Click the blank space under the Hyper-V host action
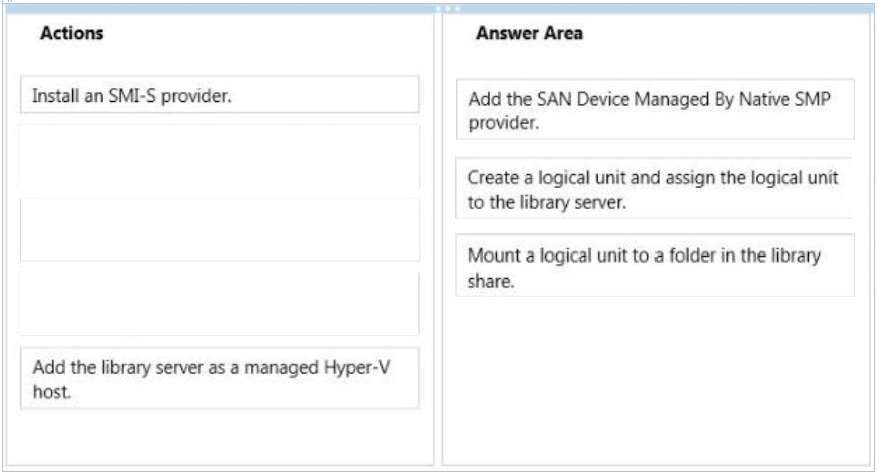The image size is (879, 472). 220,437
